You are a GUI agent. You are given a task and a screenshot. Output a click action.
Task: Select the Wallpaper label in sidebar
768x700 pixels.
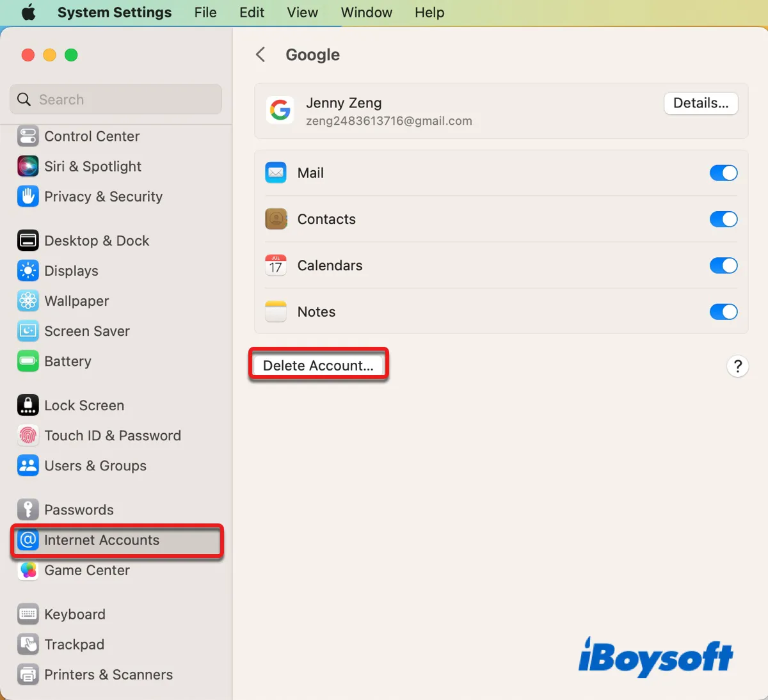tap(77, 301)
